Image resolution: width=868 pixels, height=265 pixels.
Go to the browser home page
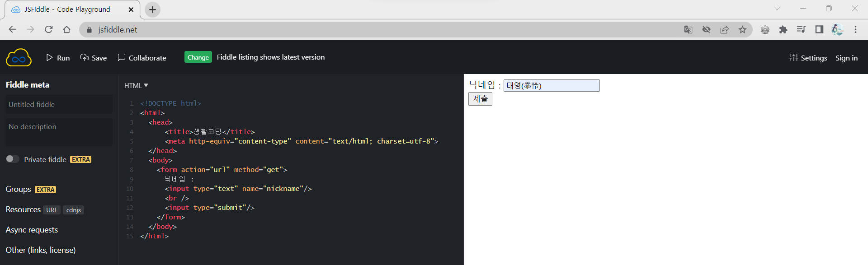[67, 29]
